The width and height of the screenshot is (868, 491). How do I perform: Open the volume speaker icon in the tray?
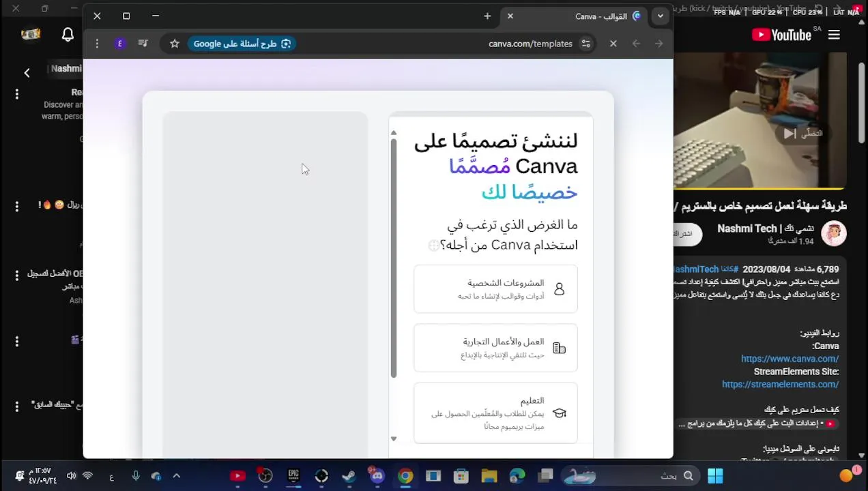pyautogui.click(x=72, y=476)
